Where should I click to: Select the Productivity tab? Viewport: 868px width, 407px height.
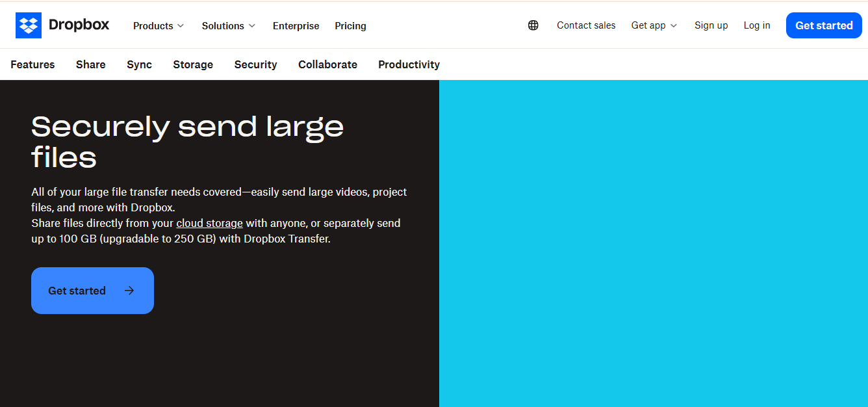coord(409,64)
